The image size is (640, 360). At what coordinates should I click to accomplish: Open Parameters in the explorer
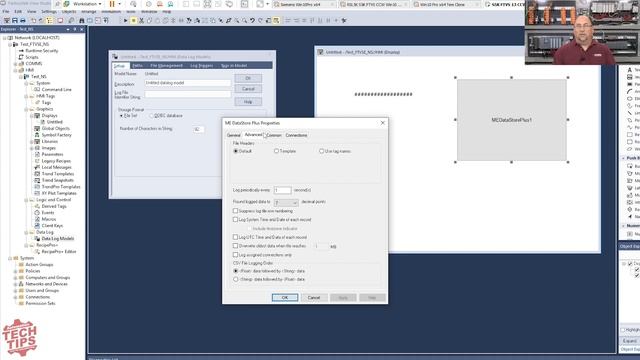[52, 154]
